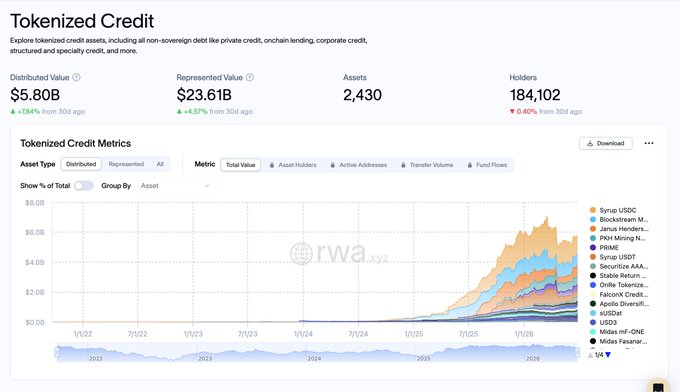Click the 1/4 legend page indicator

599,355
